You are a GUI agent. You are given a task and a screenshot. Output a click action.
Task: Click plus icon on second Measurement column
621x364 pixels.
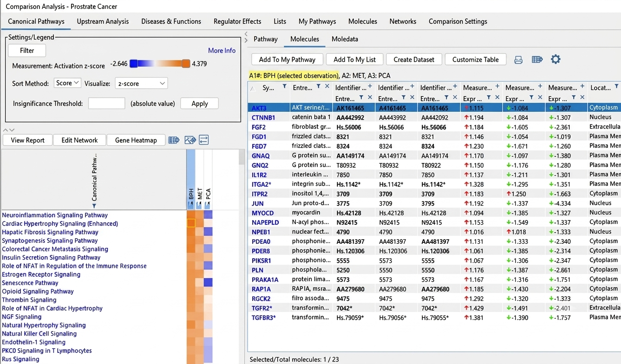[x=540, y=87]
